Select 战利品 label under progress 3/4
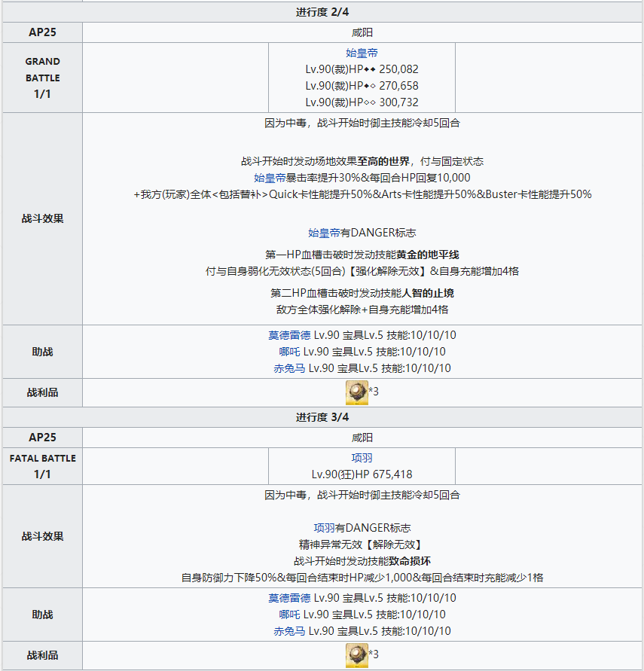Viewport: 644px width, 671px height. pyautogui.click(x=42, y=655)
